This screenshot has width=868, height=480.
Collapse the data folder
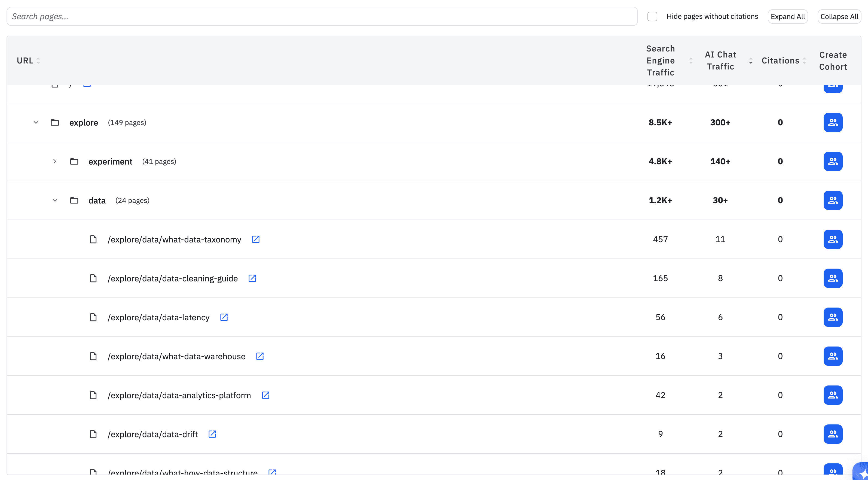(55, 200)
